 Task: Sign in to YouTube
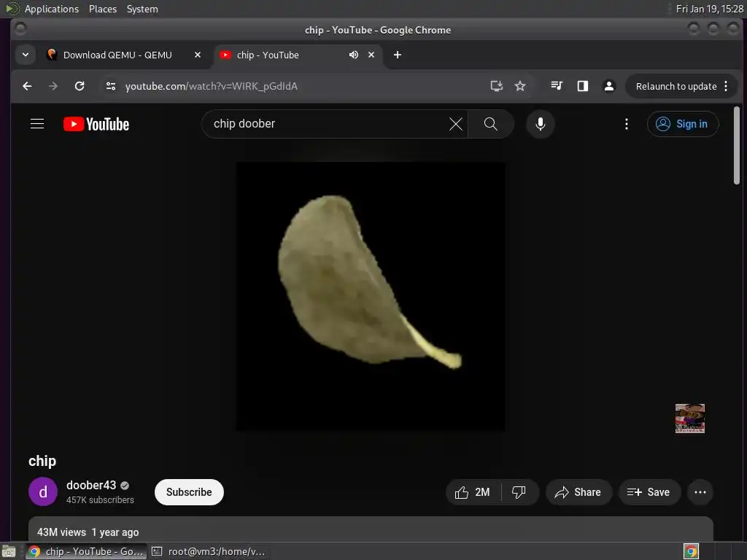(683, 124)
